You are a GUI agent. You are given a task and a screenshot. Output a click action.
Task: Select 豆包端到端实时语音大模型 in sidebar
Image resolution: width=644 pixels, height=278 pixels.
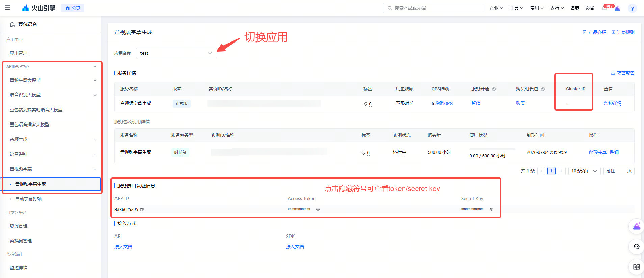(x=36, y=110)
